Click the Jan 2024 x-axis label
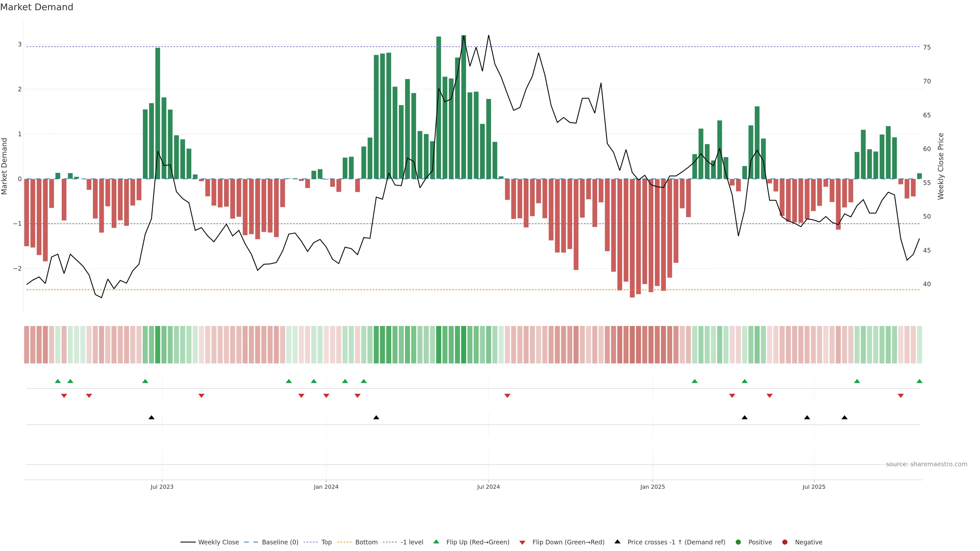The image size is (980, 551). (326, 487)
